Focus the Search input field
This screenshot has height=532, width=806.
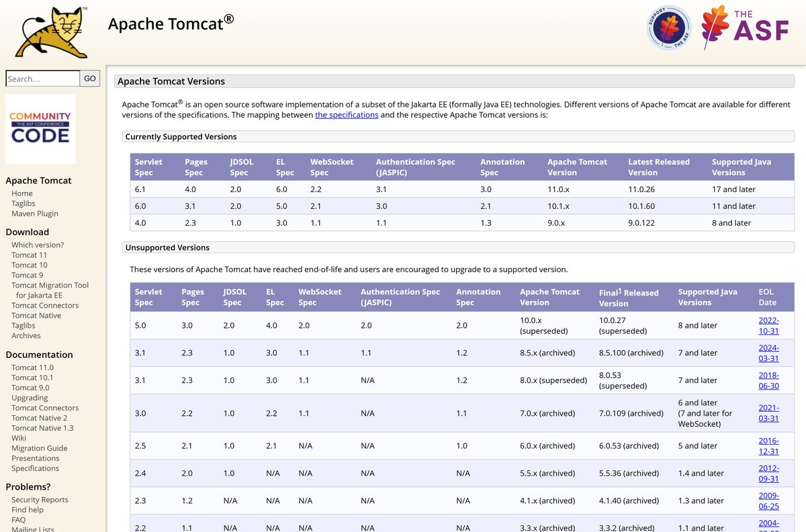(42, 79)
